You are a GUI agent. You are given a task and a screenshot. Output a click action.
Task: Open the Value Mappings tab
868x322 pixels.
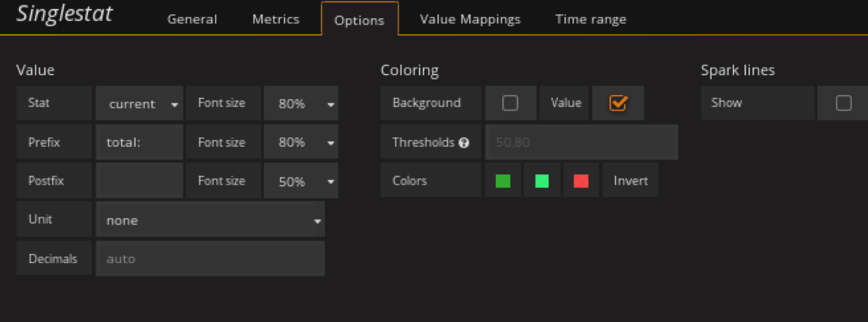click(x=470, y=20)
